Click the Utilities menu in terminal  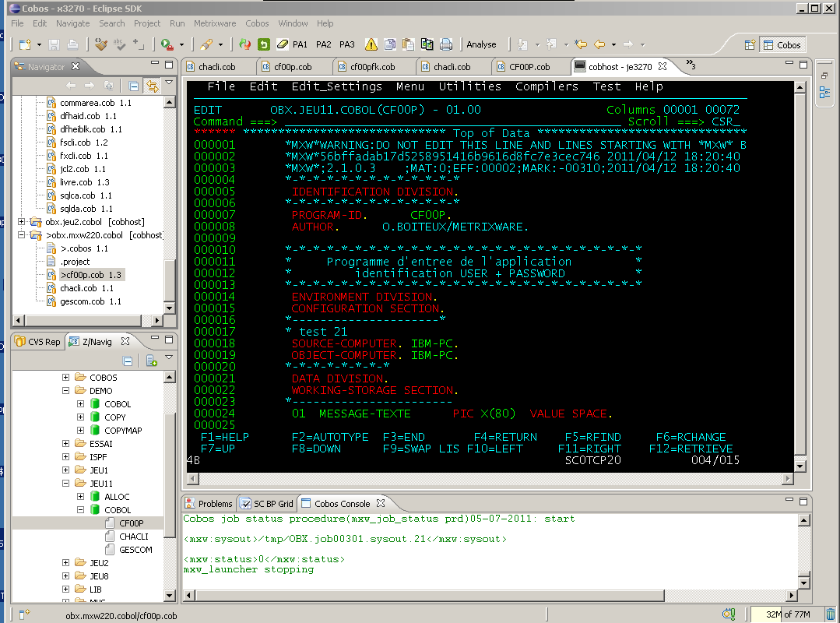point(469,86)
